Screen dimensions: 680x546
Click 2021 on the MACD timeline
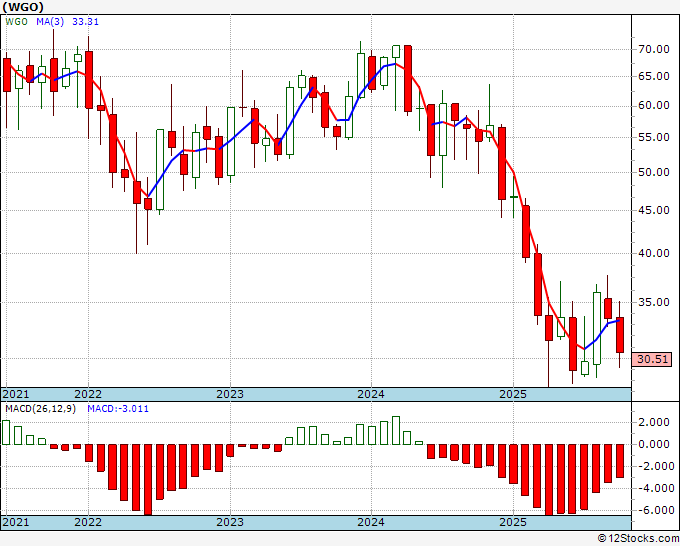(16, 522)
